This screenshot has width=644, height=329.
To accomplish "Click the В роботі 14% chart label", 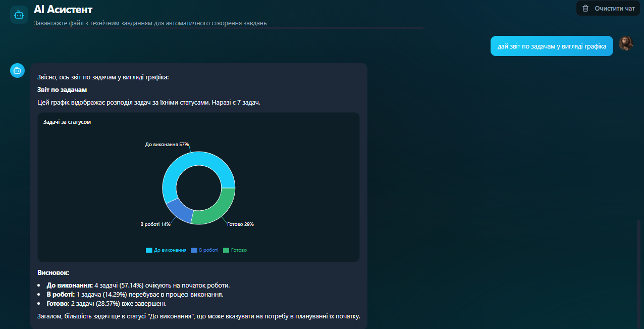I will pos(155,224).
